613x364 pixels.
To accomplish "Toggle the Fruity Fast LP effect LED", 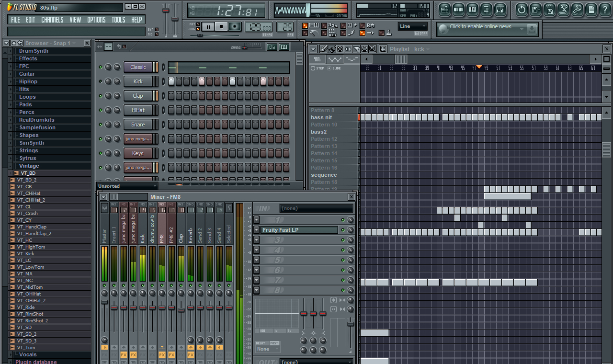I will (343, 230).
